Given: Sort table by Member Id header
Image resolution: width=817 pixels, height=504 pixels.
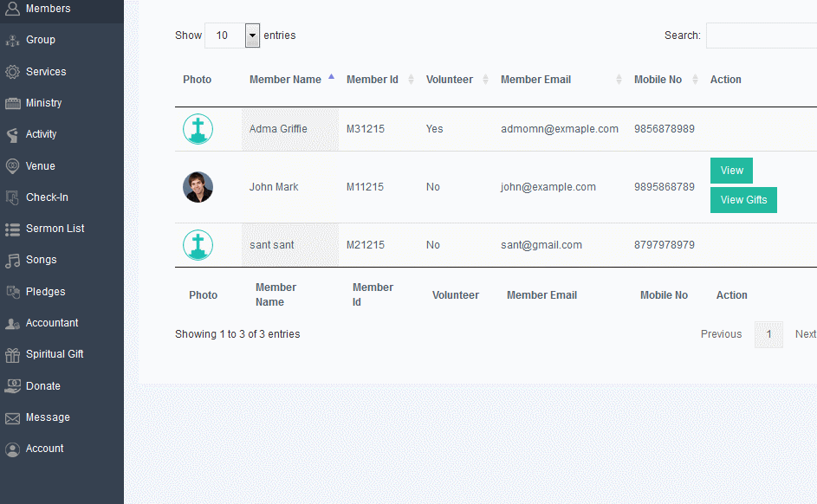Looking at the screenshot, I should 373,79.
